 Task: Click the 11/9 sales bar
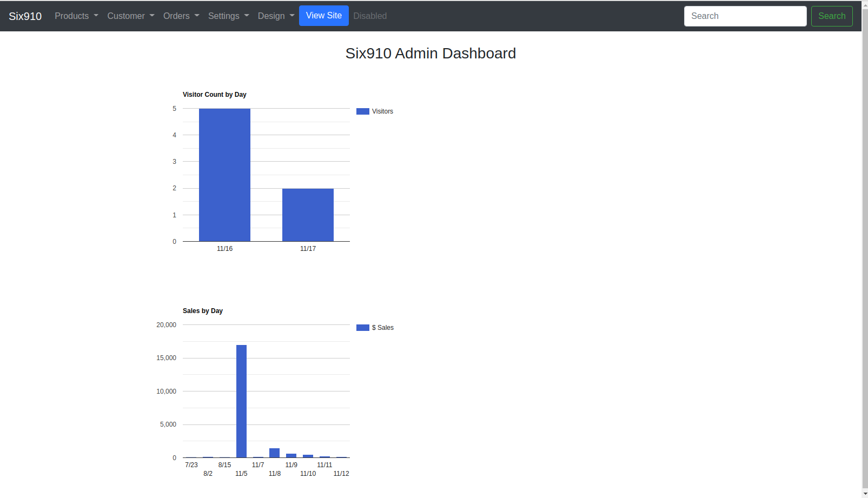coord(291,455)
